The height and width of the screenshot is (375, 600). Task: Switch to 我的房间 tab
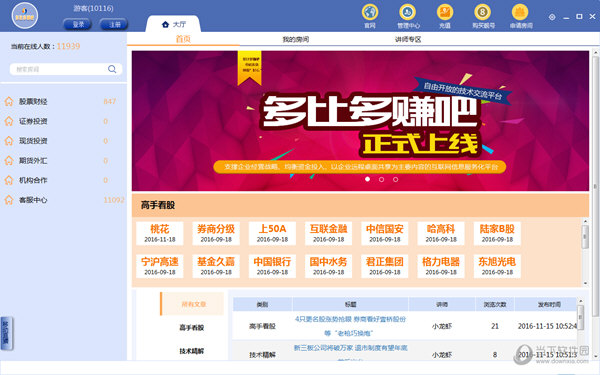coord(295,39)
